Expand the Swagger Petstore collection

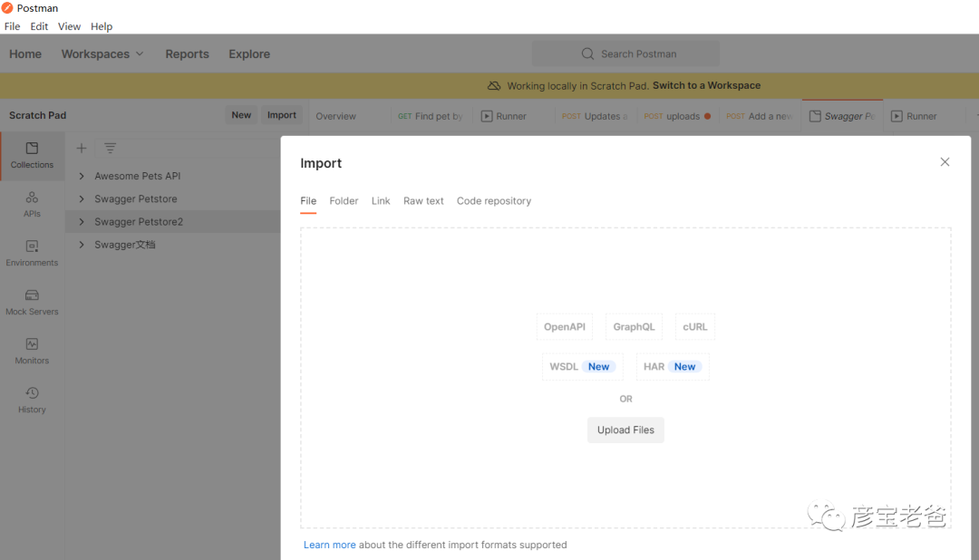(x=82, y=198)
